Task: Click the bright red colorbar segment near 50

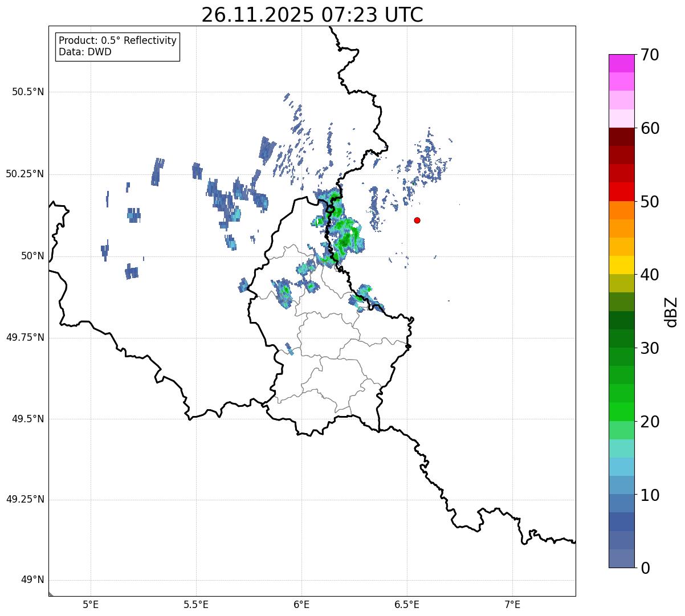Action: click(621, 191)
